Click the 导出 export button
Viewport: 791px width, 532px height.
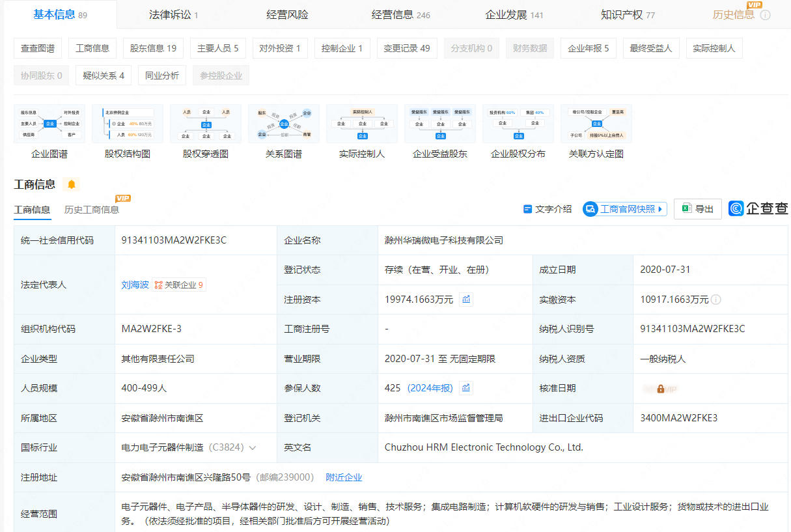[x=697, y=209]
